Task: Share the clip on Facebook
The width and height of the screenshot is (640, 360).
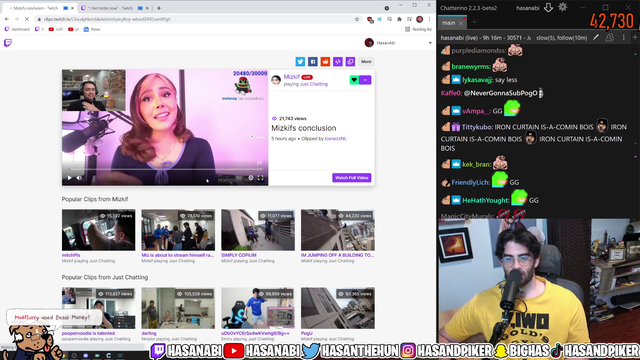Action: coord(313,62)
